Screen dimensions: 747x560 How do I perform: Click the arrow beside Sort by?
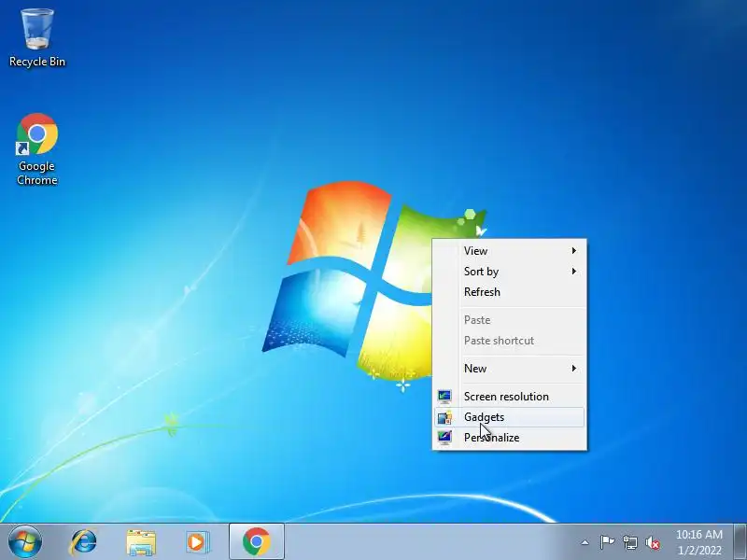pyautogui.click(x=574, y=272)
